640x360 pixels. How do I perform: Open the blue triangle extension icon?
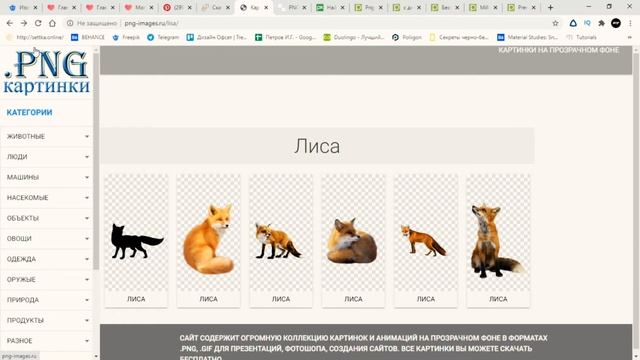point(573,23)
